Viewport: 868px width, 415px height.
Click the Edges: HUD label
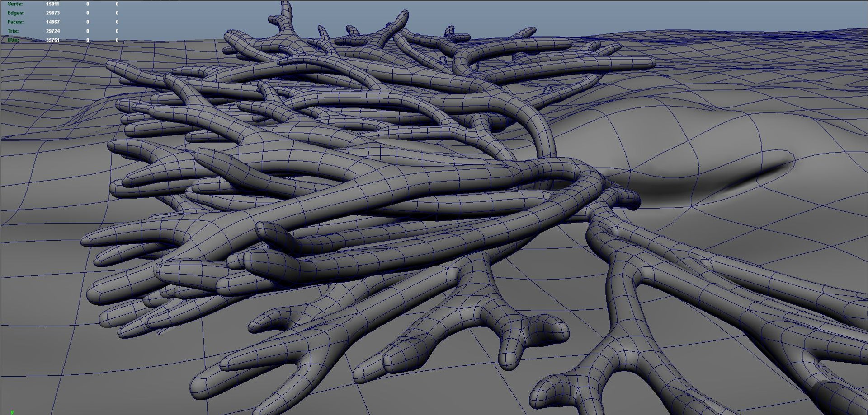coord(16,13)
